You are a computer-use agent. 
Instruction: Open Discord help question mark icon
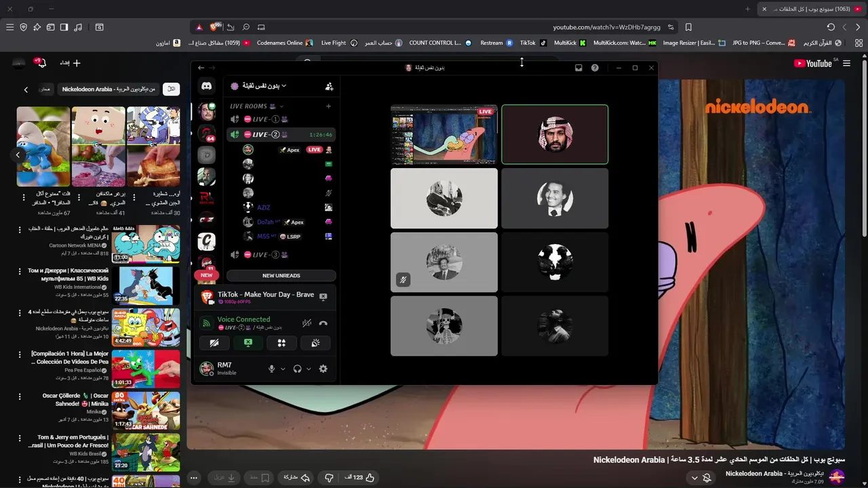pyautogui.click(x=595, y=68)
